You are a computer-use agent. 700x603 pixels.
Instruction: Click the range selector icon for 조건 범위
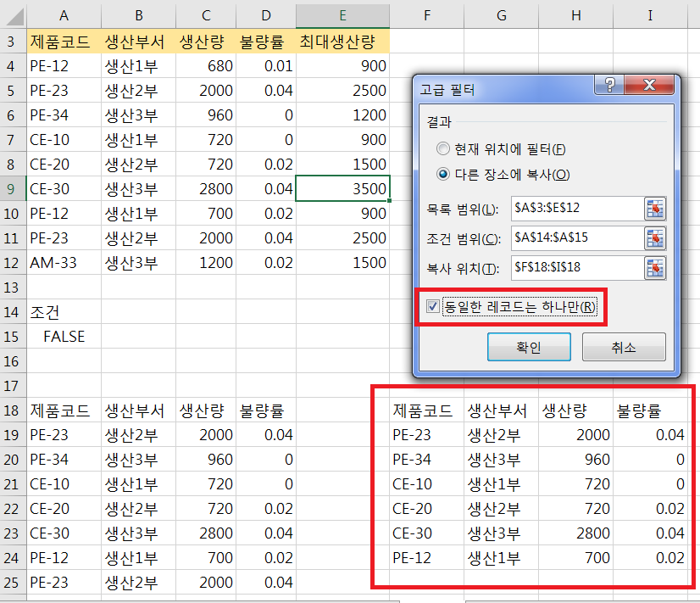click(654, 238)
